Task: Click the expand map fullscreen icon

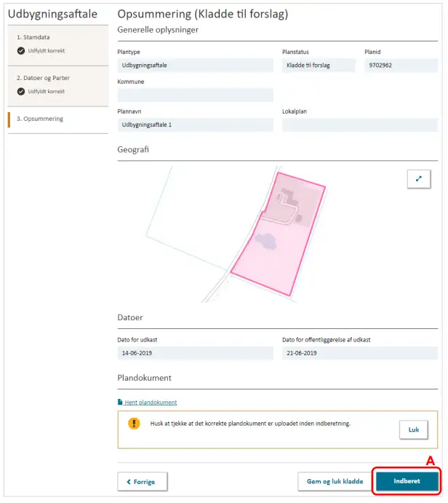Action: pos(418,178)
